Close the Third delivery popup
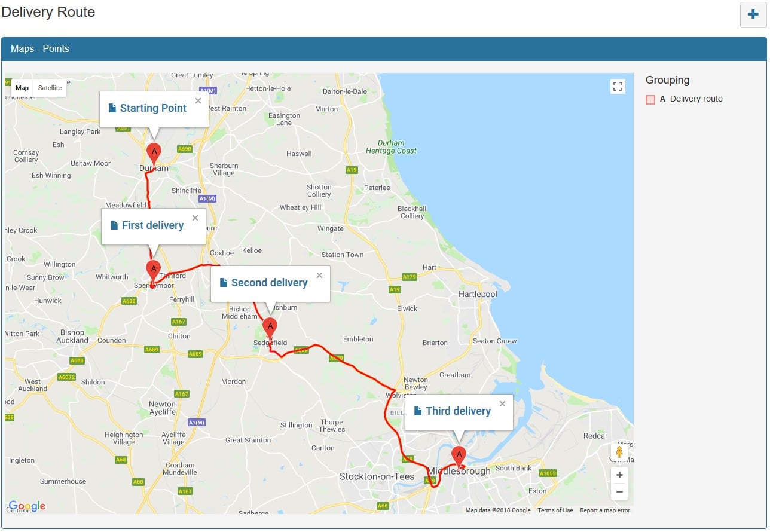 502,404
